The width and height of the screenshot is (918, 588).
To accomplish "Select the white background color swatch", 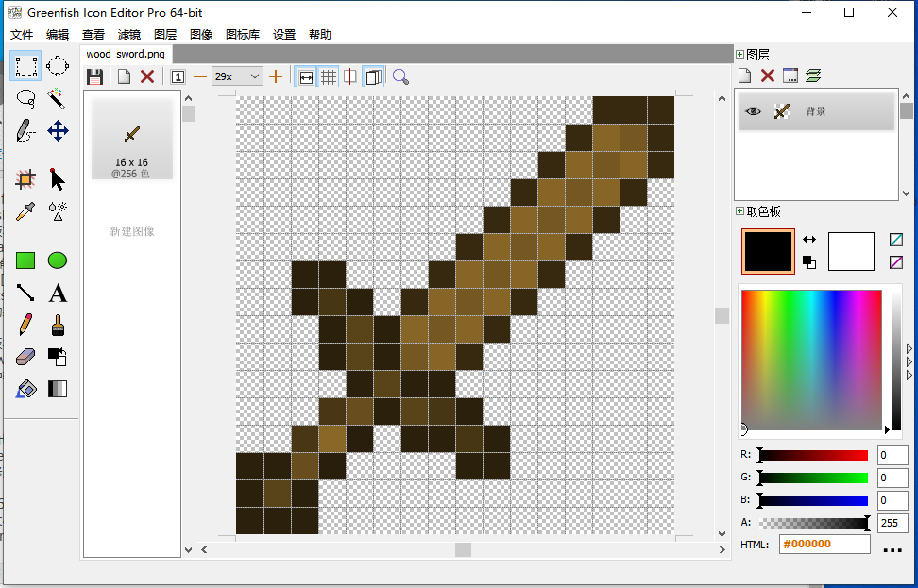I will coord(851,252).
